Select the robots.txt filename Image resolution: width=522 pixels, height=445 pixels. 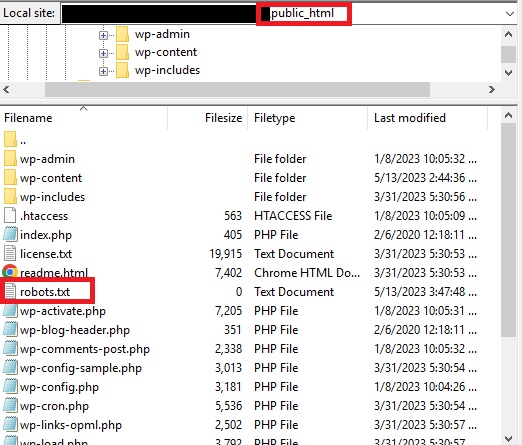click(x=45, y=292)
